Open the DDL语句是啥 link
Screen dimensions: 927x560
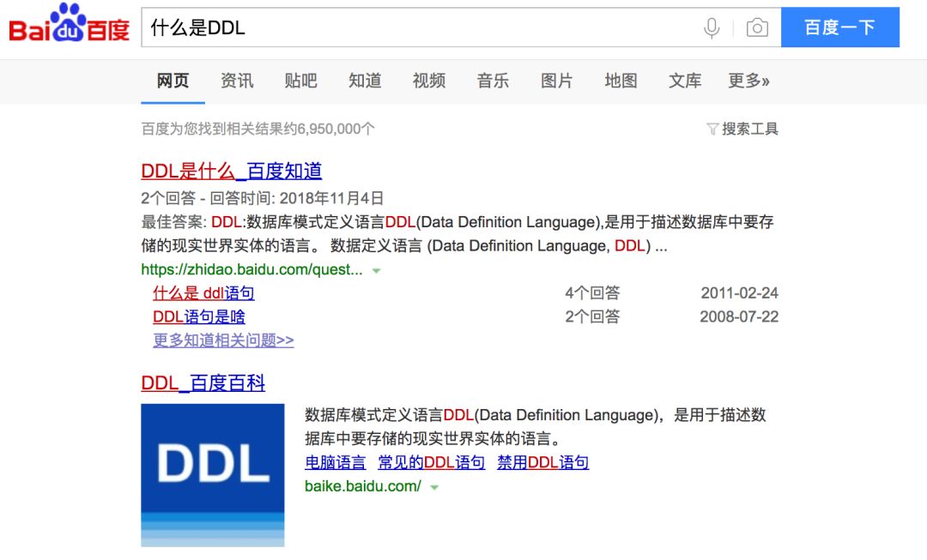[x=198, y=316]
